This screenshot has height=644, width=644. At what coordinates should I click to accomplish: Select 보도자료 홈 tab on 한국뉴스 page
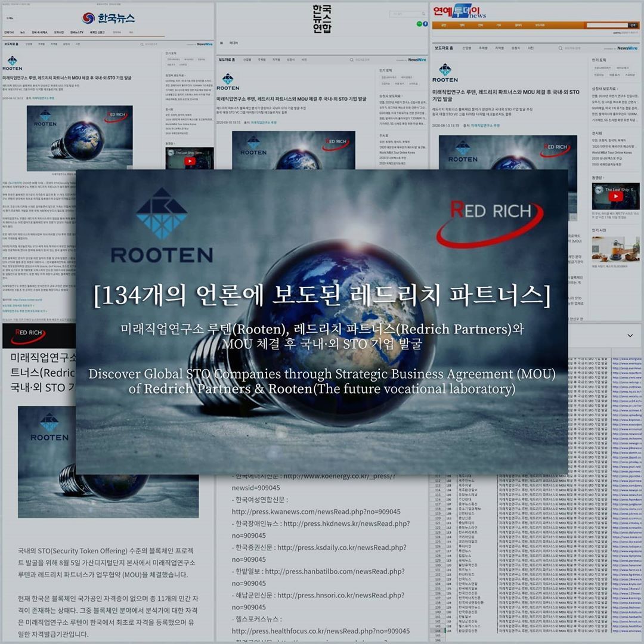tap(11, 44)
